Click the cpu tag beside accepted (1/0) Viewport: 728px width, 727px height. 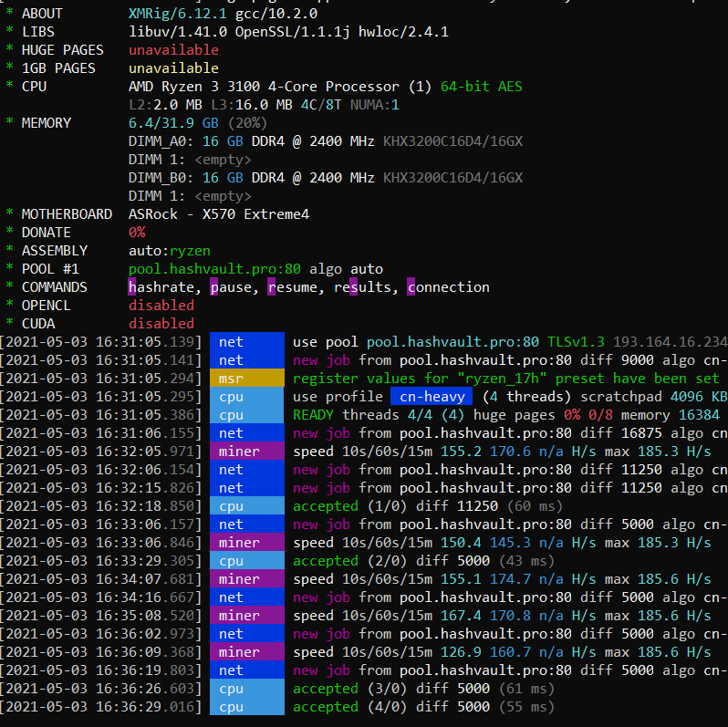coord(246,505)
